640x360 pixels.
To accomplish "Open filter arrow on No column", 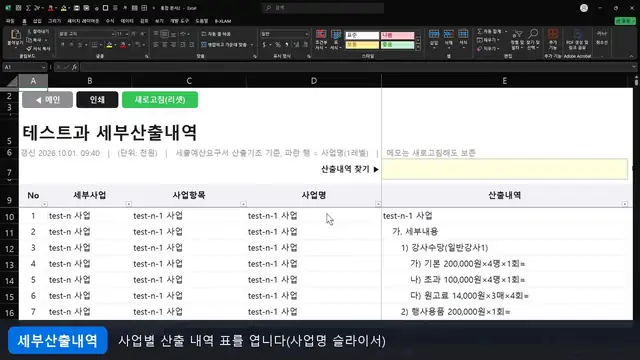I will (x=44, y=204).
